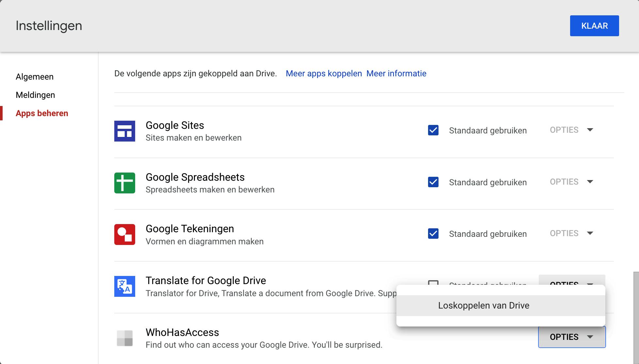The height and width of the screenshot is (364, 639).
Task: Switch to the Meldingen settings tab
Action: (35, 95)
